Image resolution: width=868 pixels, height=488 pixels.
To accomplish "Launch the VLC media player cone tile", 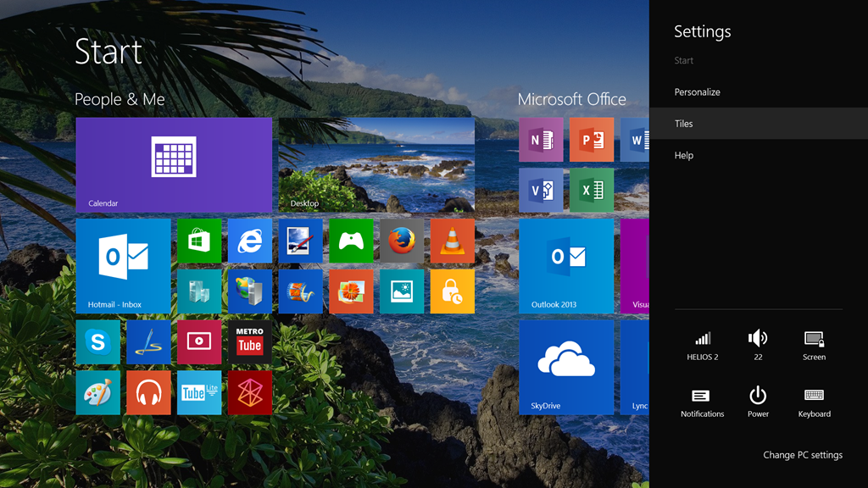I will click(453, 241).
